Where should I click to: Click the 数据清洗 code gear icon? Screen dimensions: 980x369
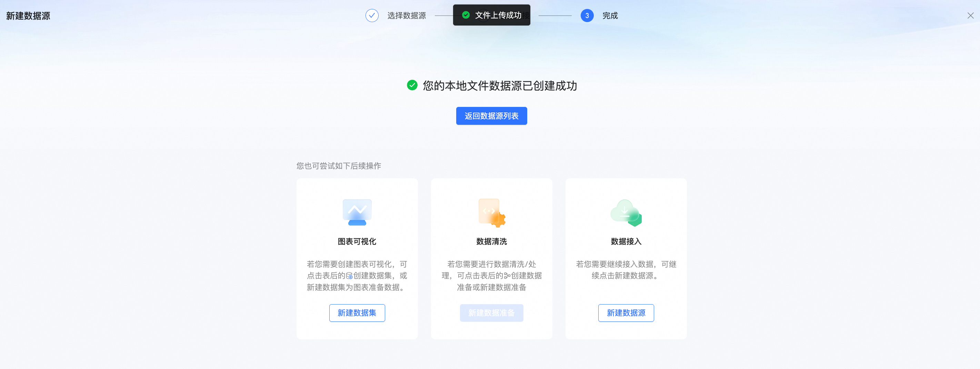pos(491,213)
